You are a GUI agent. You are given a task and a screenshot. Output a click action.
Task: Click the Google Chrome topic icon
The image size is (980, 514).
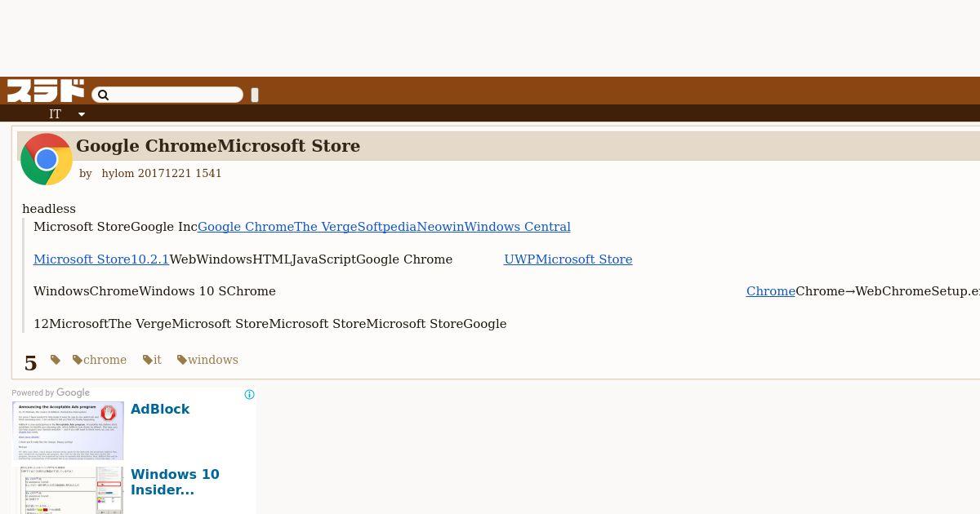click(47, 159)
